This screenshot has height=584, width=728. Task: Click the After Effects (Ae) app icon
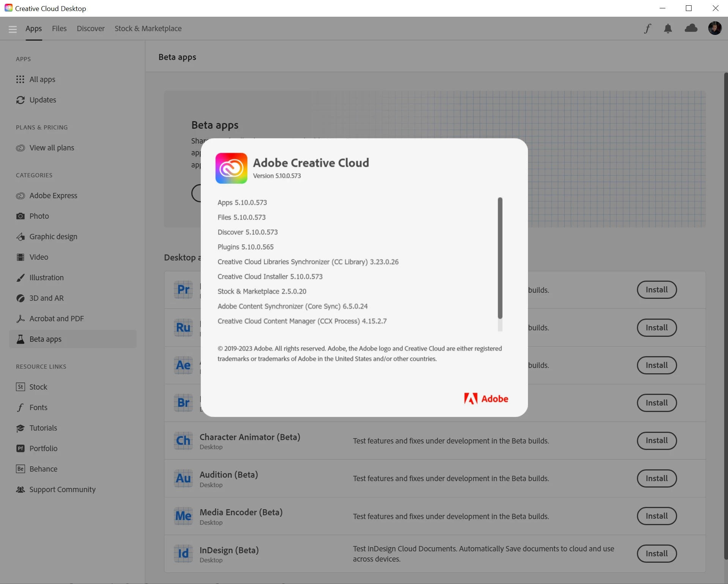pos(183,365)
